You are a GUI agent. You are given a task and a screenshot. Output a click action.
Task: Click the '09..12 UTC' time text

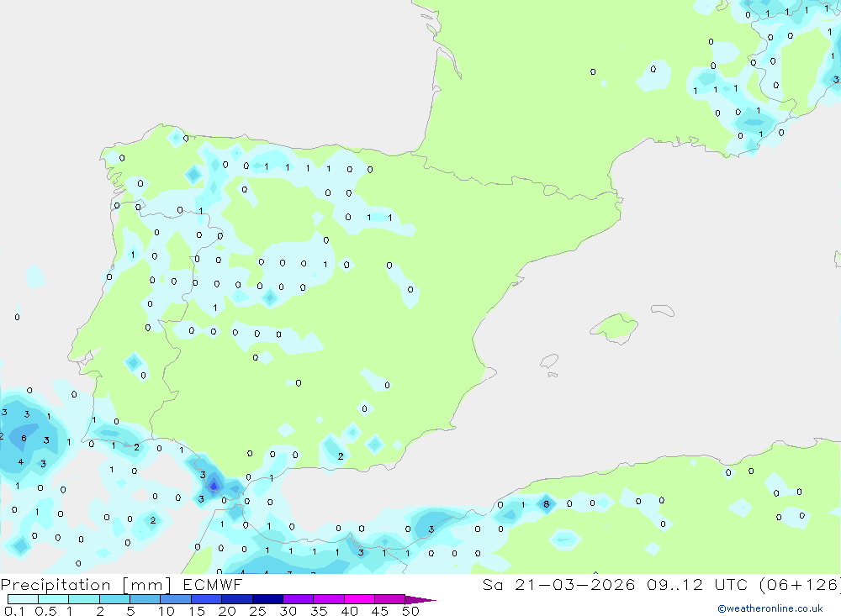(696, 585)
